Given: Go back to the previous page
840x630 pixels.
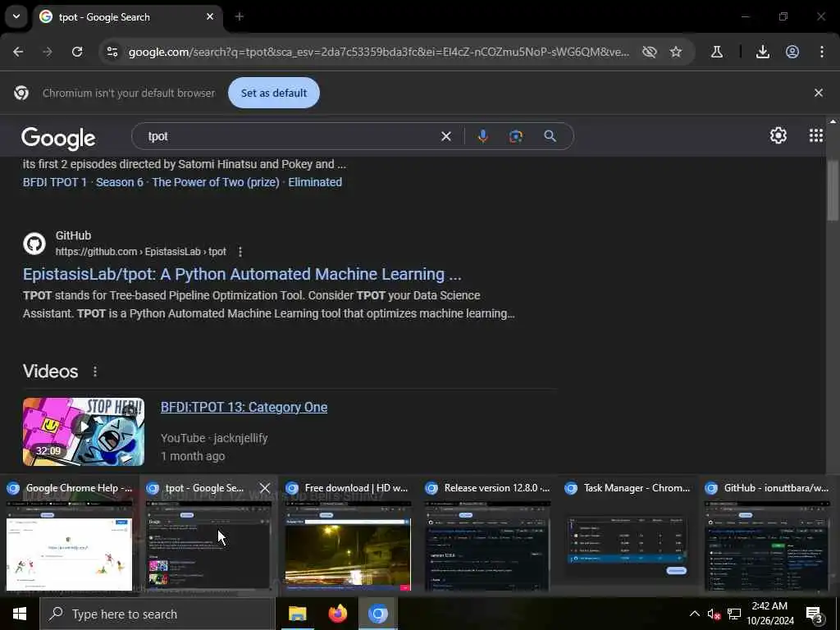Looking at the screenshot, I should [x=18, y=52].
